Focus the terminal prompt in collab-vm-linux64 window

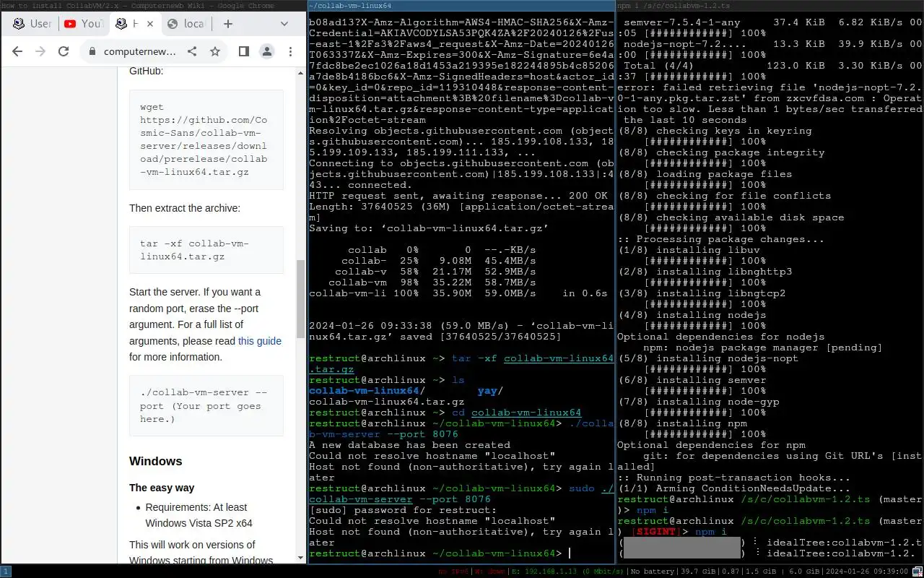569,553
